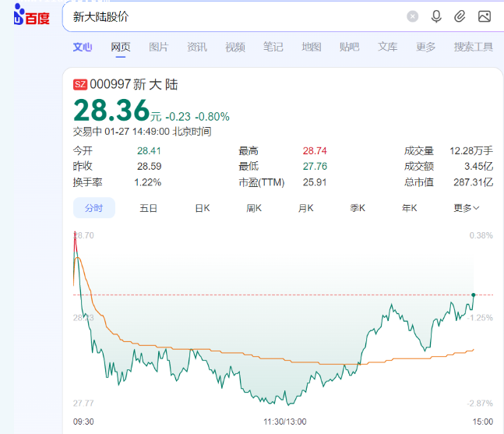
Task: Open the 地图 tab
Action: tap(311, 47)
